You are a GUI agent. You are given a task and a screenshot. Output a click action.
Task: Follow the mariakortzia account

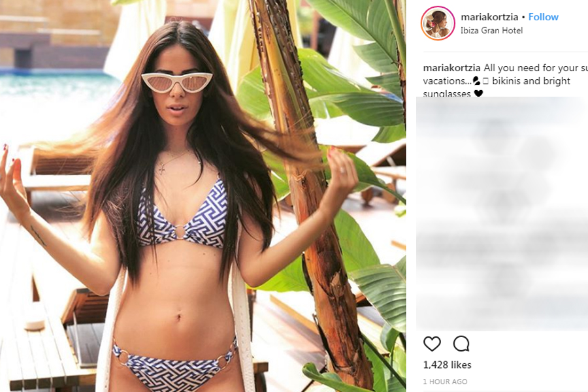(x=544, y=17)
